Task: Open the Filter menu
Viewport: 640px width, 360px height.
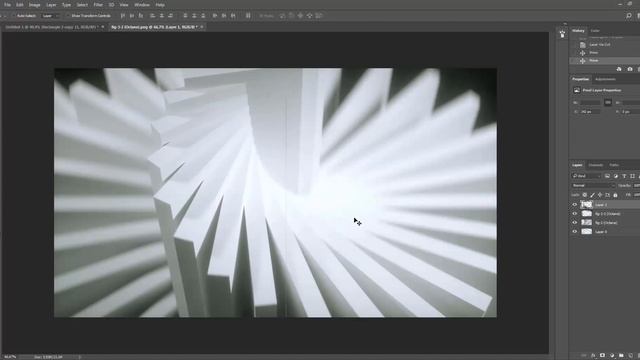Action: 98,5
